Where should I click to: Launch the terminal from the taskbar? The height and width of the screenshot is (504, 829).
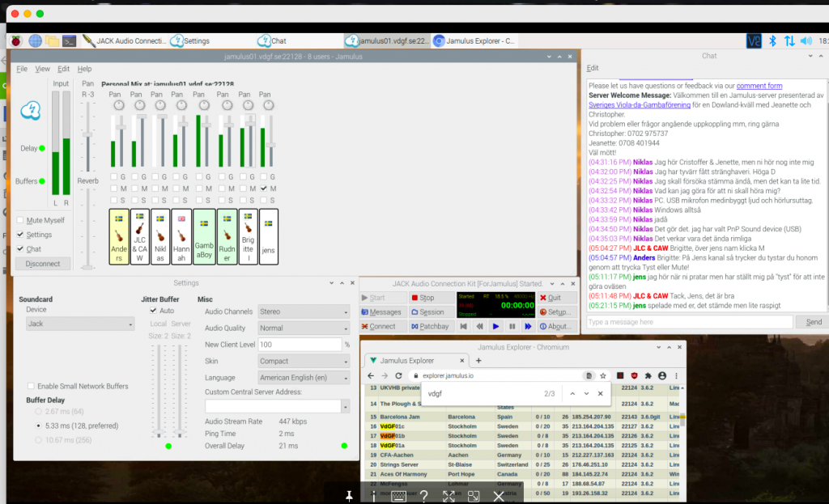70,40
